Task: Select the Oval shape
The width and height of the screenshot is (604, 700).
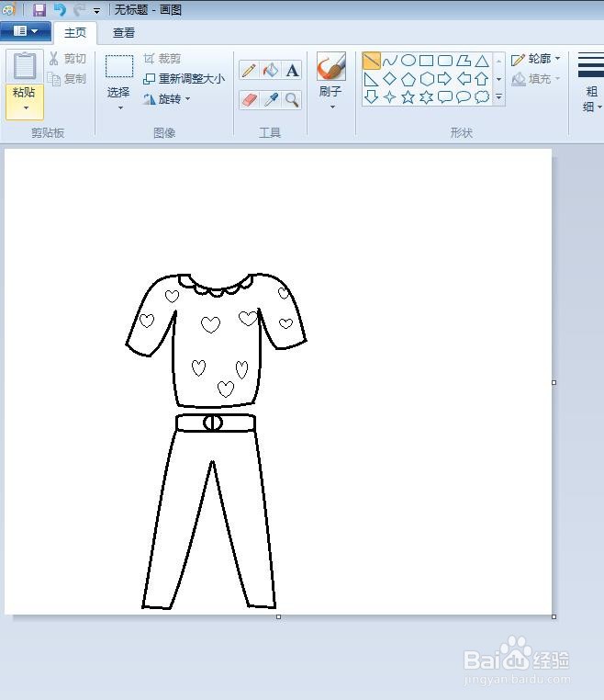Action: pos(408,61)
